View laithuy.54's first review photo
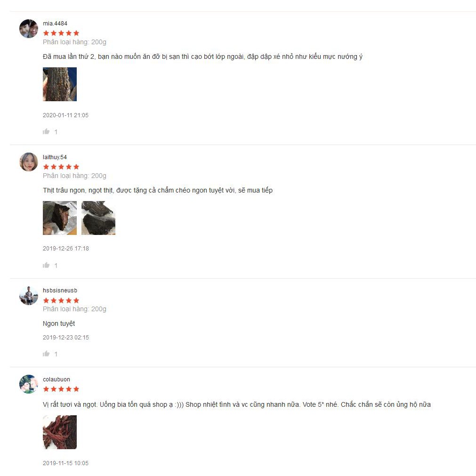The width and height of the screenshot is (476, 476). tap(60, 218)
